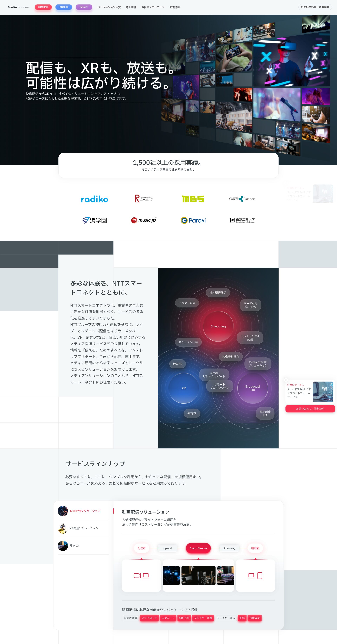Select the 放送DX lineup tab
337x644 pixels.
[x=74, y=546]
